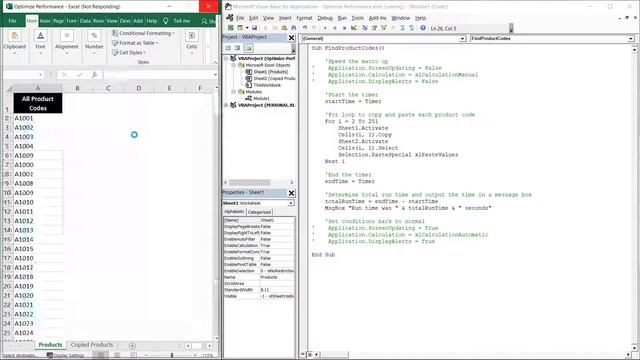Select Sheet1 (Products) in project tree
The image size is (640, 360).
click(x=271, y=72)
